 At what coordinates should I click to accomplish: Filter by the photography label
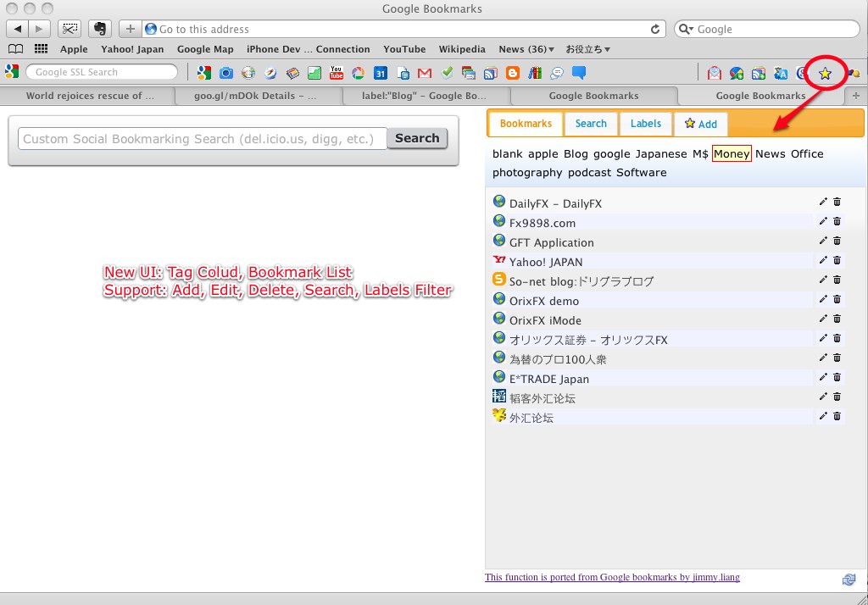pos(527,173)
